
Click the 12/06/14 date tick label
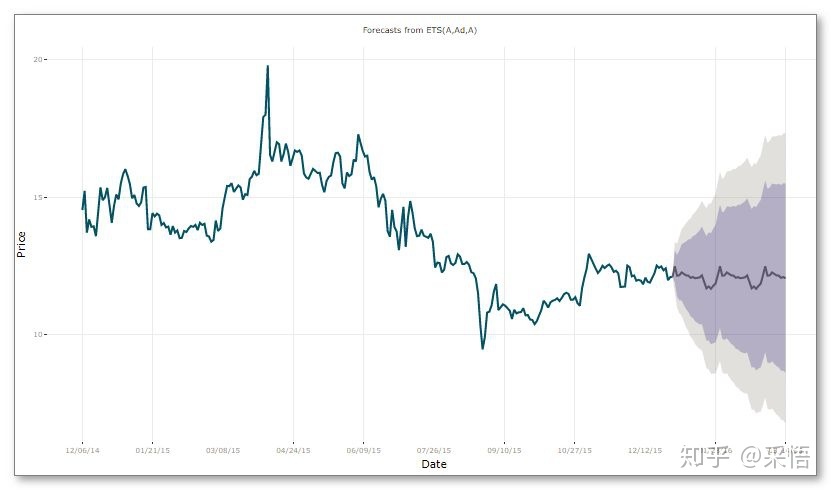(82, 450)
